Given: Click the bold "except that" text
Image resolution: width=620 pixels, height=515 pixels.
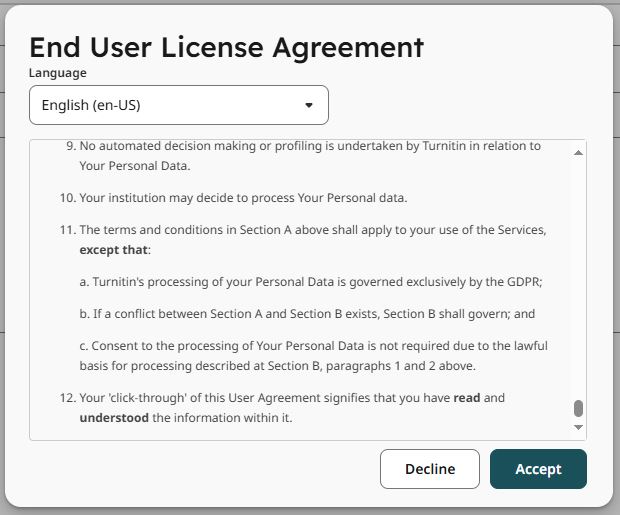Looking at the screenshot, I should pos(112,249).
